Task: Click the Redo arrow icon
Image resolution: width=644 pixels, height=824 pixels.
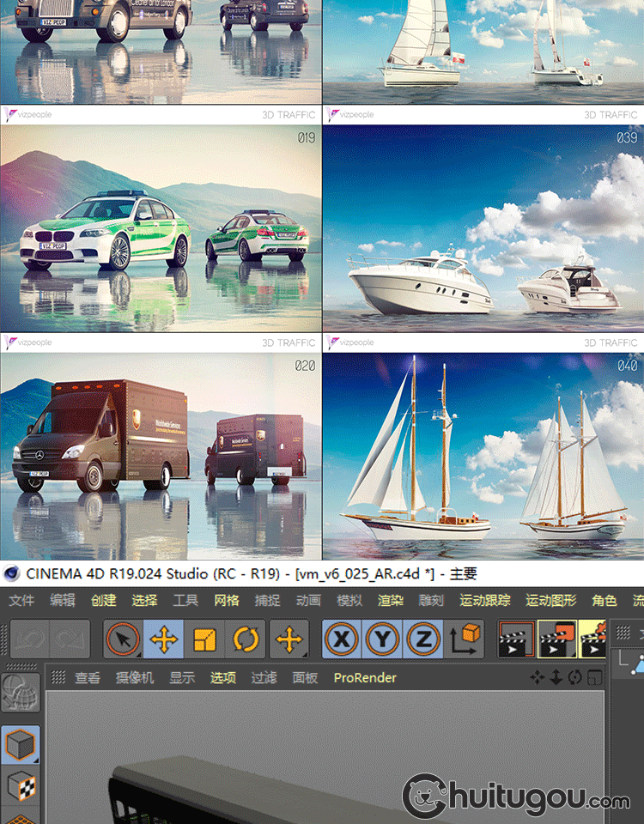Action: pos(70,639)
